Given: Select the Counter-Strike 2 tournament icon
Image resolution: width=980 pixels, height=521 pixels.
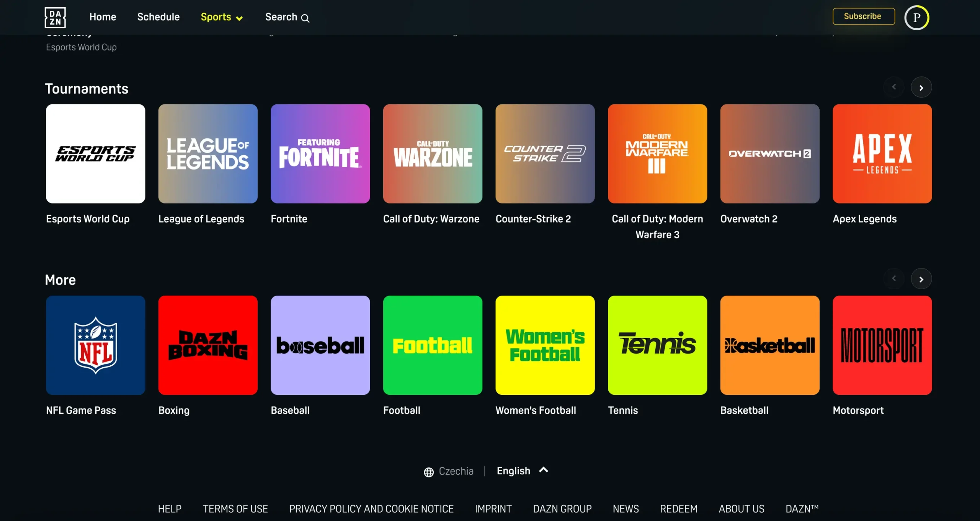Looking at the screenshot, I should [x=544, y=153].
